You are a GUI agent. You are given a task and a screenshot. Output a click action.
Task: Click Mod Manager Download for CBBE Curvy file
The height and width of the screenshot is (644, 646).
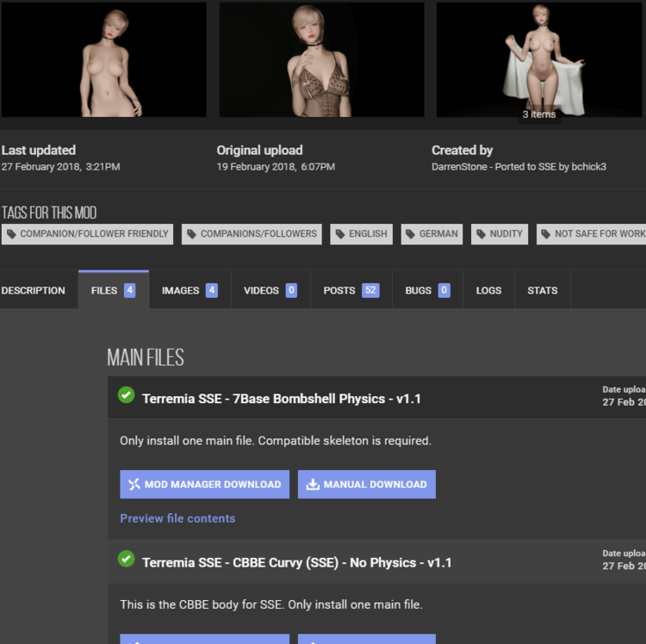click(205, 639)
